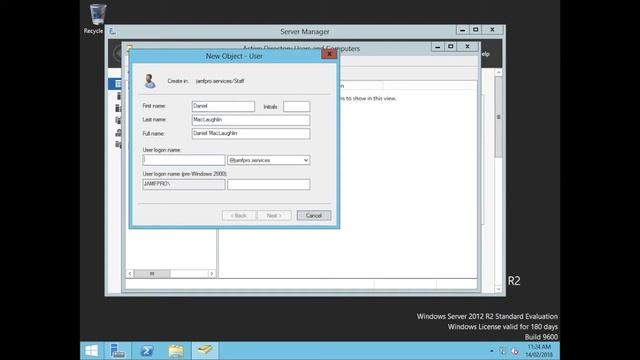This screenshot has width=640, height=360.
Task: Click Server Manager scrollbar up arrow
Action: coord(498,72)
